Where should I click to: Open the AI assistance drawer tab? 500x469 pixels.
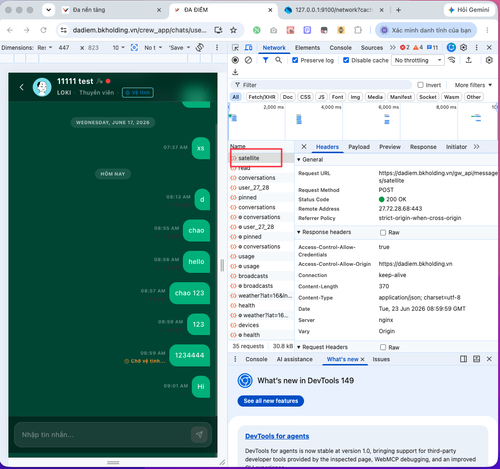[x=295, y=359]
